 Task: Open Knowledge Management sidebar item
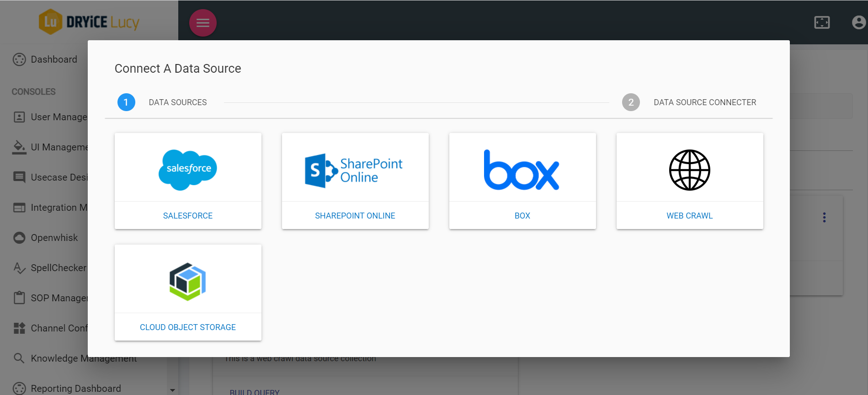point(84,358)
